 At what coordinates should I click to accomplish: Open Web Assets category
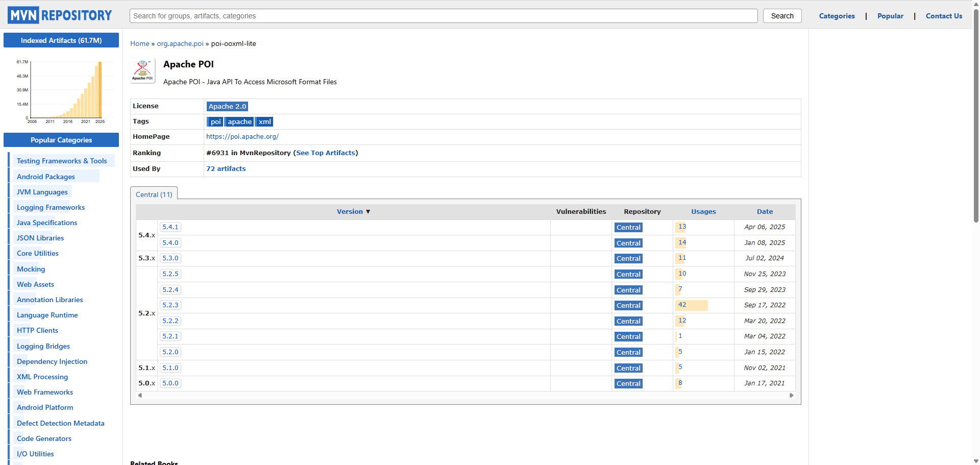point(35,284)
